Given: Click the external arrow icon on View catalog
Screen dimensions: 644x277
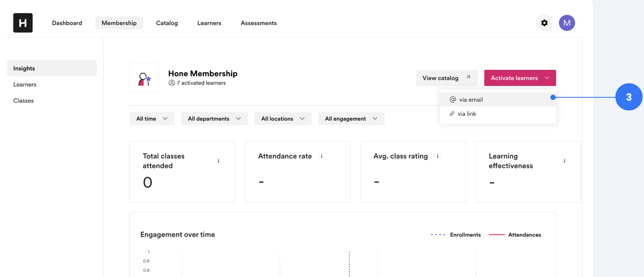Looking at the screenshot, I should tap(468, 77).
